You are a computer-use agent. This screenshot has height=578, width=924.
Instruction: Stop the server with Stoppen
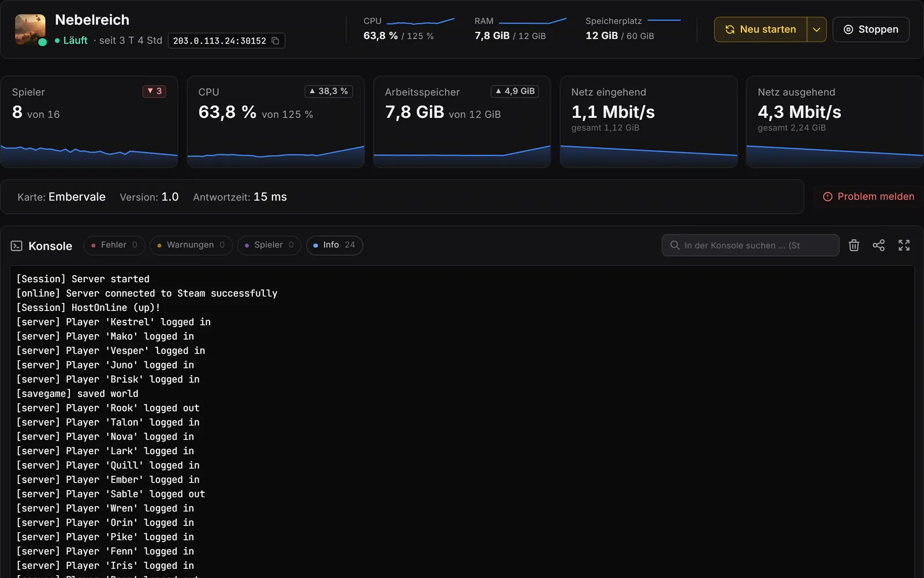871,29
